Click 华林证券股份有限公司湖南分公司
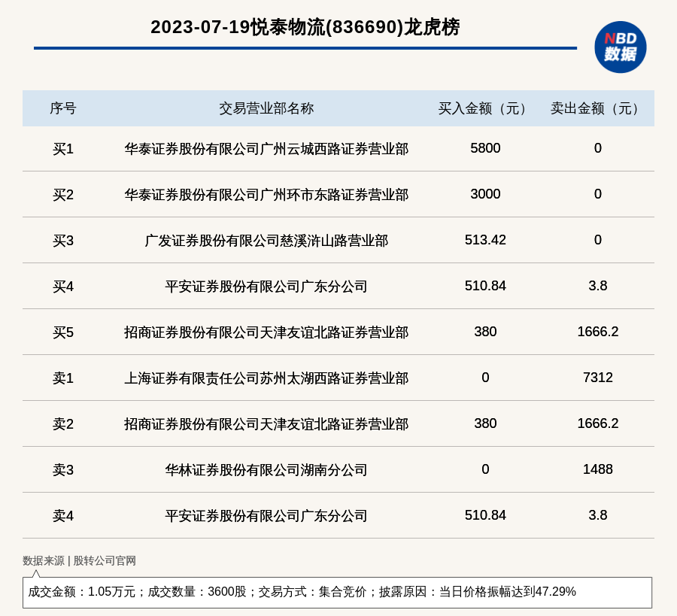Image resolution: width=677 pixels, height=616 pixels. pyautogui.click(x=266, y=469)
